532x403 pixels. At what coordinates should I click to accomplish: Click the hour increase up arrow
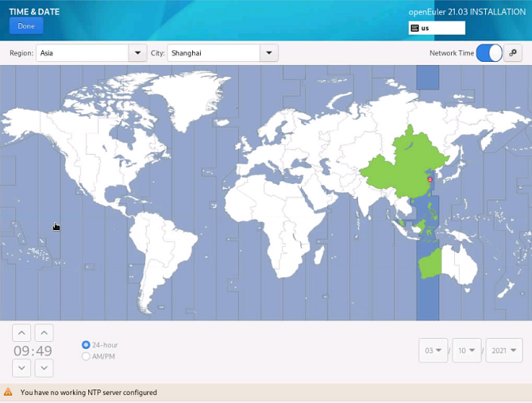click(x=22, y=333)
